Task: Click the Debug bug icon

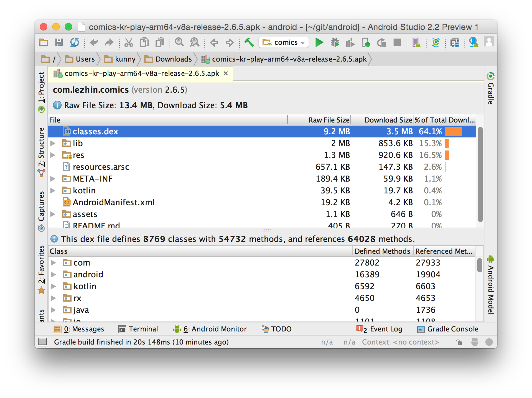Action: [x=335, y=42]
